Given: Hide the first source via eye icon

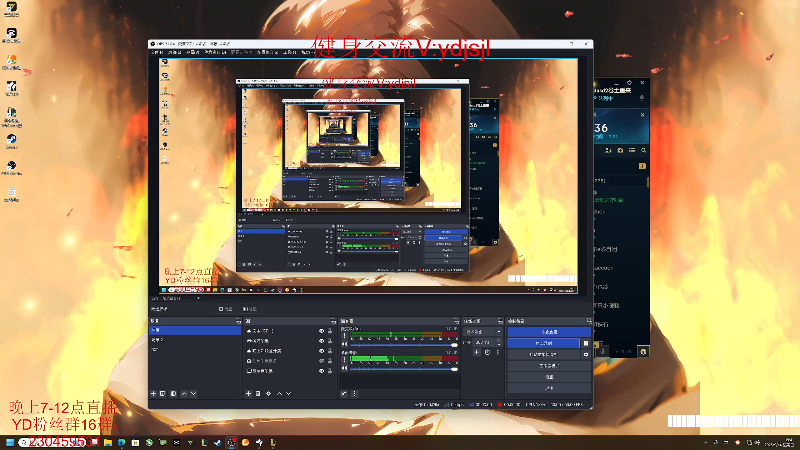Looking at the screenshot, I should pos(321,331).
